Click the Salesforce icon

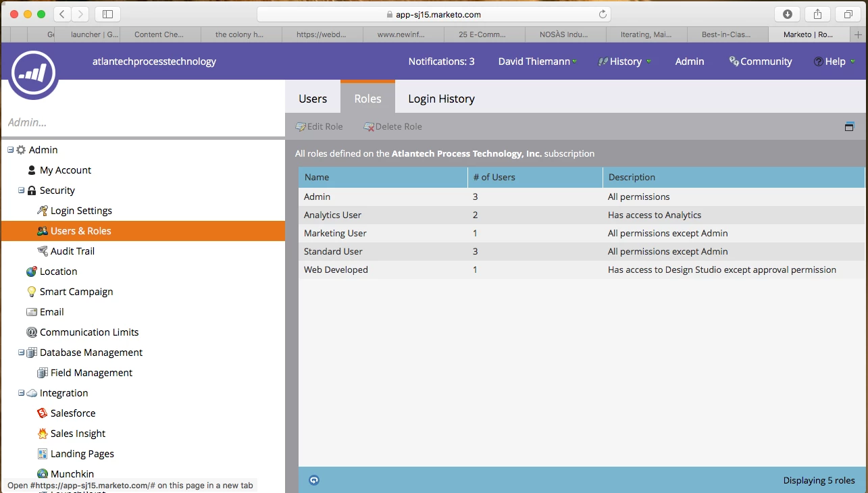[x=43, y=413]
